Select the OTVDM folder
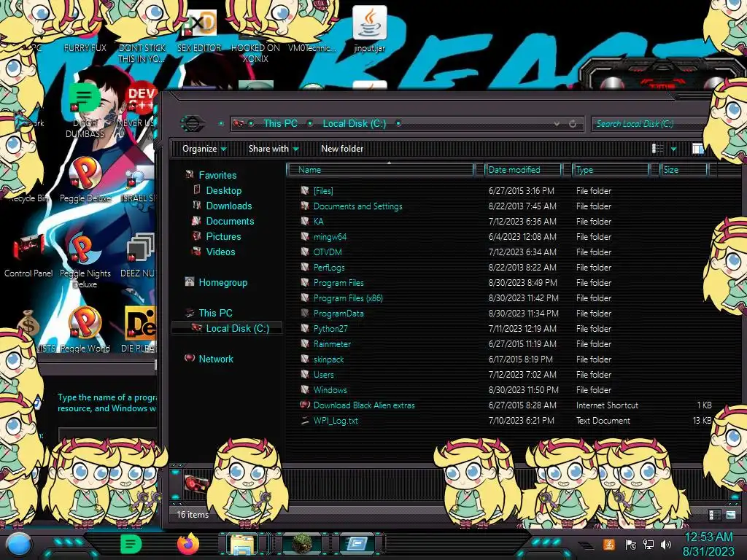 point(328,252)
